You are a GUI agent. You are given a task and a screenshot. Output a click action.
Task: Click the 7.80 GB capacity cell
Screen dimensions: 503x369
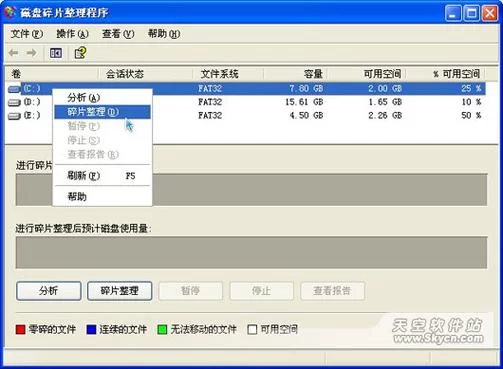[x=306, y=89]
